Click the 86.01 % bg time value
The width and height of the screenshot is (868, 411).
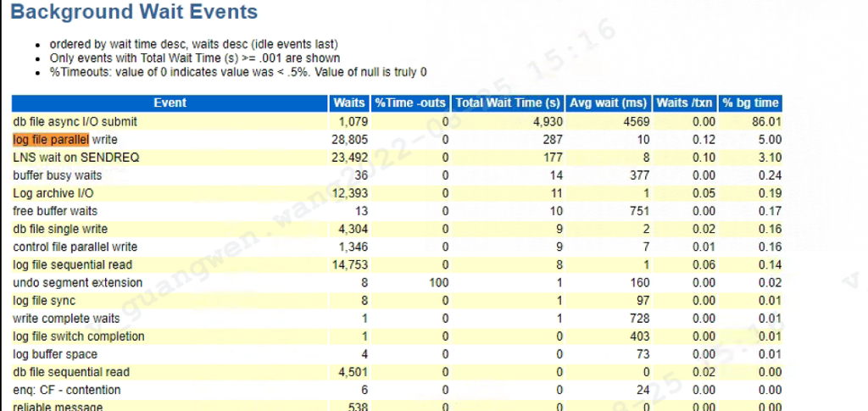[x=766, y=122]
